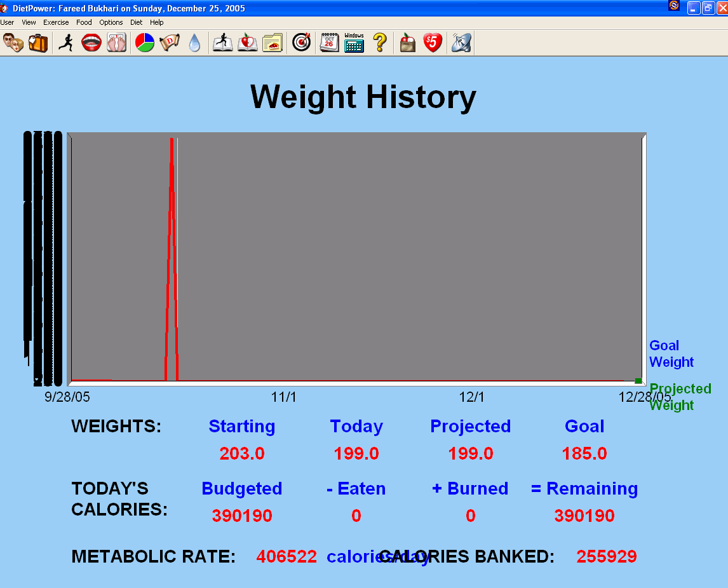Open the Options menu
Image resolution: width=728 pixels, height=588 pixels.
point(111,22)
